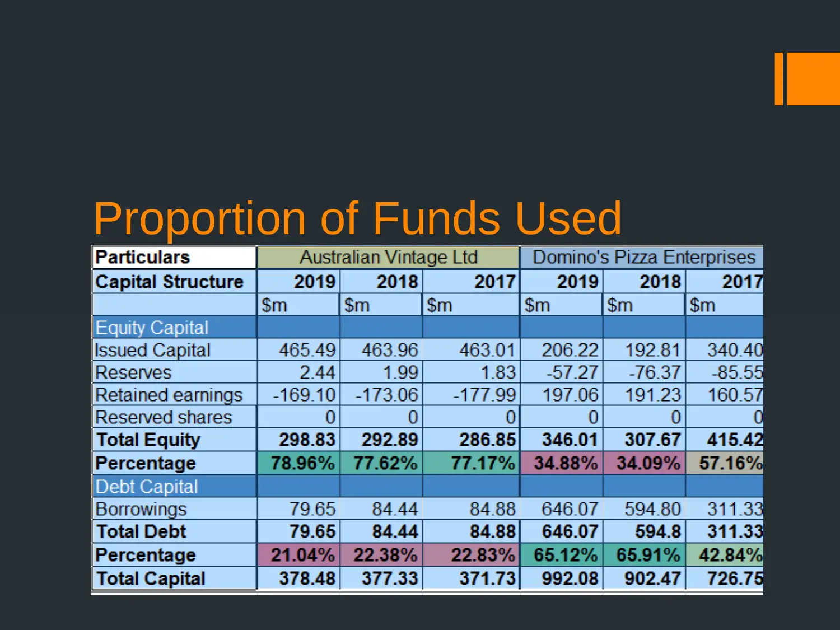The width and height of the screenshot is (840, 630).
Task: Click the Total Equity value 346.01
Action: pos(570,440)
